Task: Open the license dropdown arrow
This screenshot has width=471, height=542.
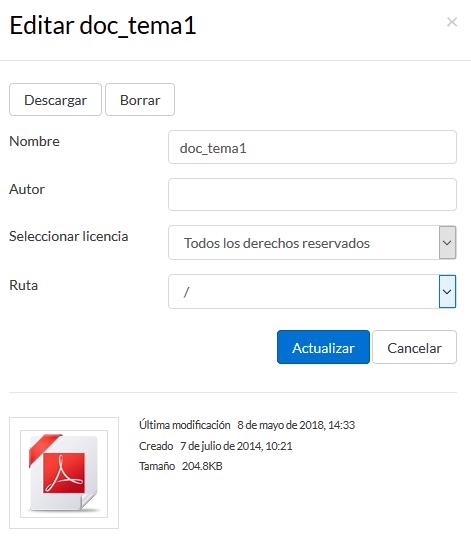Action: pyautogui.click(x=448, y=243)
